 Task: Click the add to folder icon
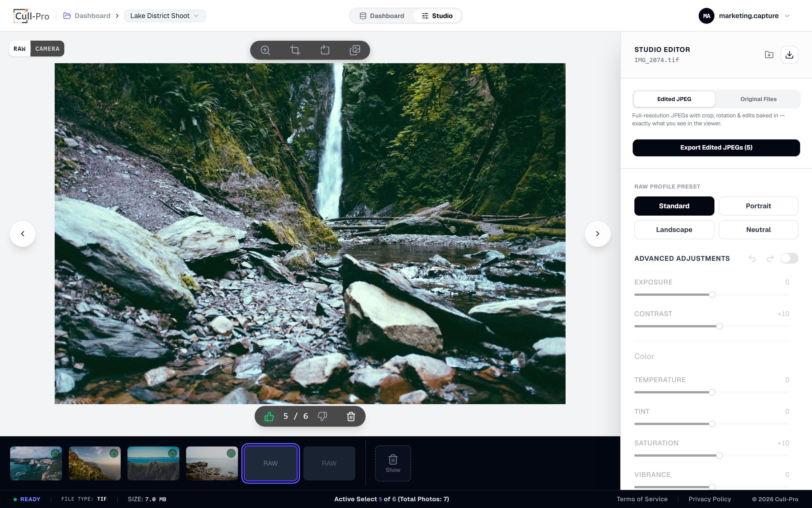pyautogui.click(x=769, y=55)
